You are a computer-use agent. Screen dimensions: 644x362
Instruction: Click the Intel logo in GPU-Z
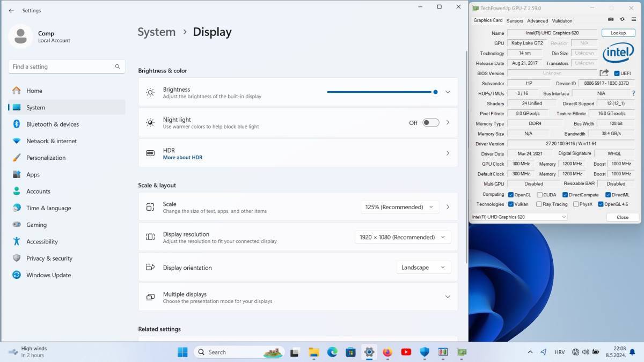coord(618,53)
